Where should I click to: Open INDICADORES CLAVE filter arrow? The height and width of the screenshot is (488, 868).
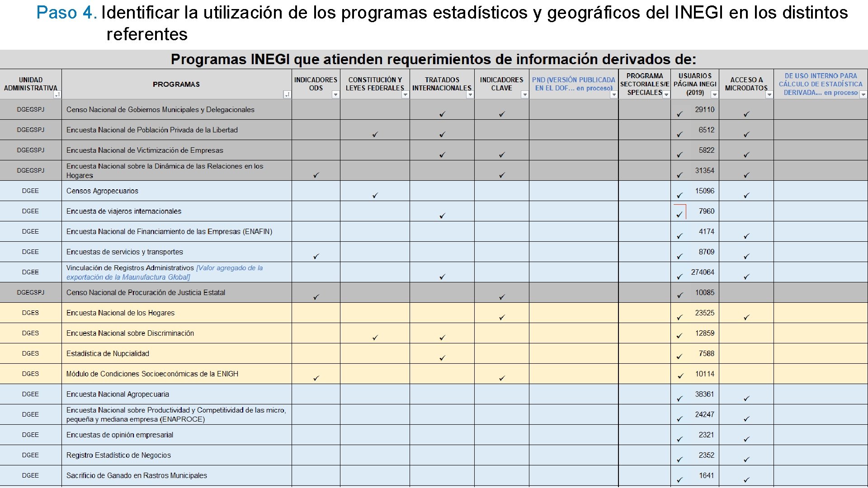click(524, 94)
